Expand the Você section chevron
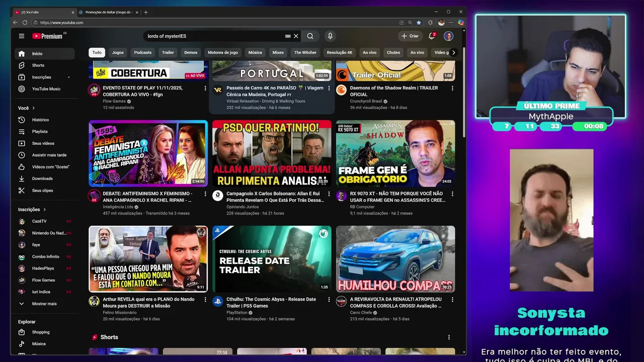Image resolution: width=644 pixels, height=362 pixels. tap(34, 108)
